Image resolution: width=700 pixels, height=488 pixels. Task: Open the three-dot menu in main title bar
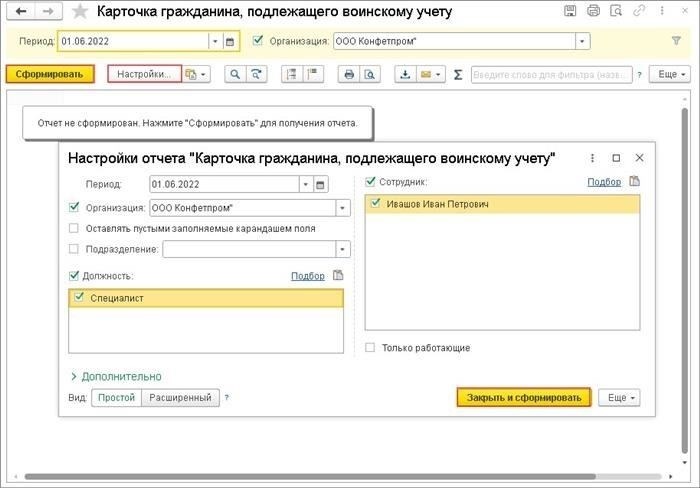tap(662, 10)
